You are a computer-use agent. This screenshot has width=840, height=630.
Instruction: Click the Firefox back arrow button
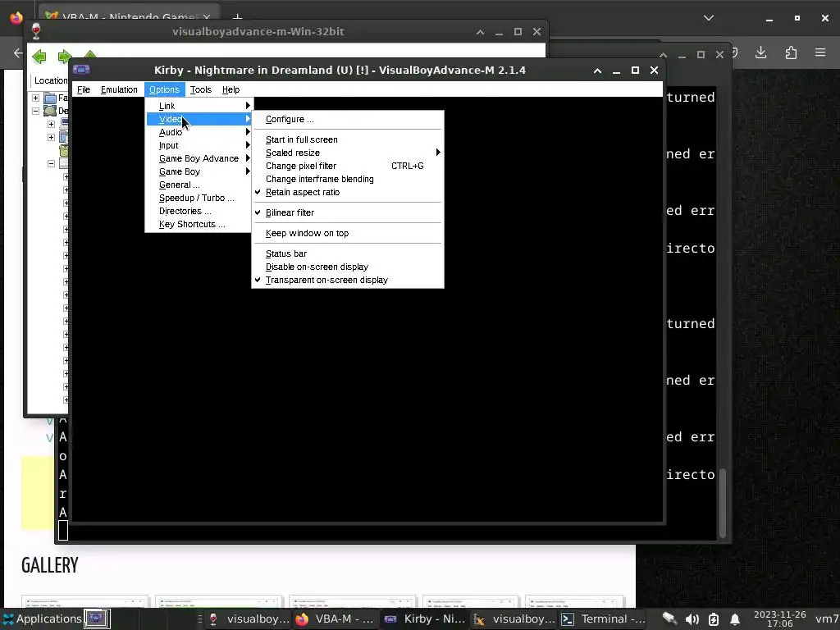18,52
